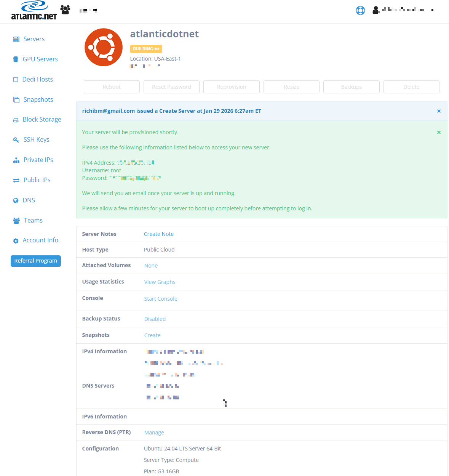Click the Create Note link

pyautogui.click(x=159, y=234)
